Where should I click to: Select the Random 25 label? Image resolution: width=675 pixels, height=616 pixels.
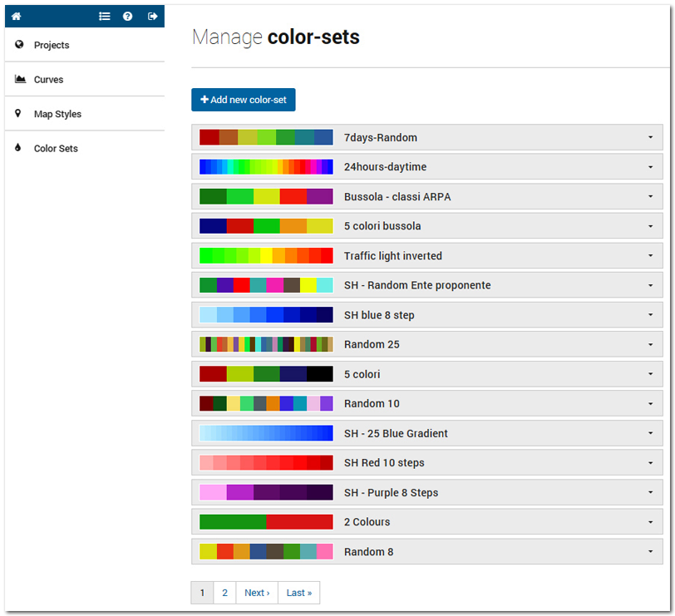(372, 344)
